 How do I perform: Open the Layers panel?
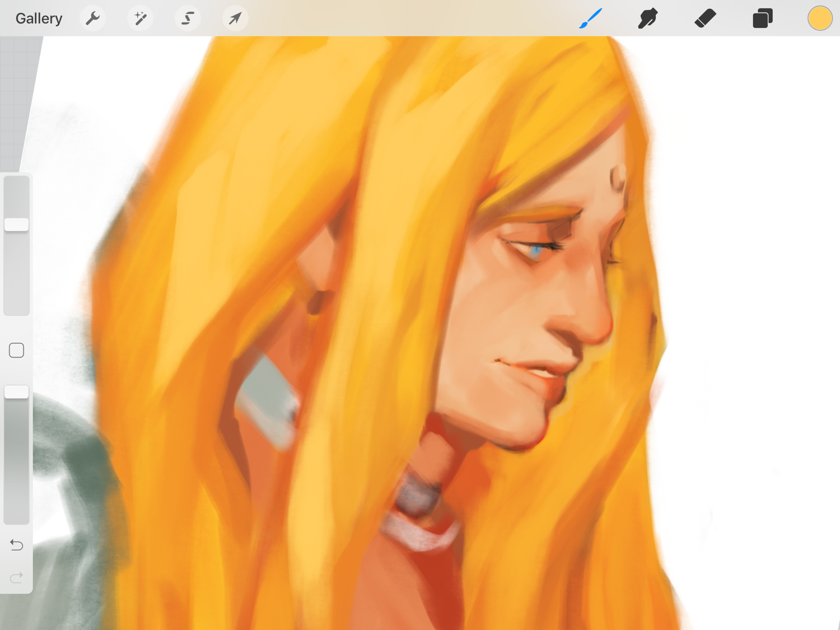[x=762, y=18]
